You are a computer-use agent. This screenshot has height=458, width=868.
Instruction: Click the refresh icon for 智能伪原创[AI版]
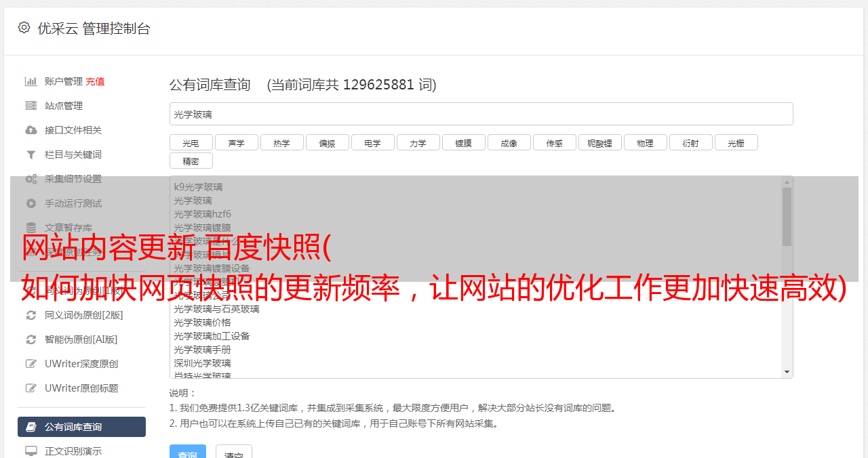(x=31, y=339)
